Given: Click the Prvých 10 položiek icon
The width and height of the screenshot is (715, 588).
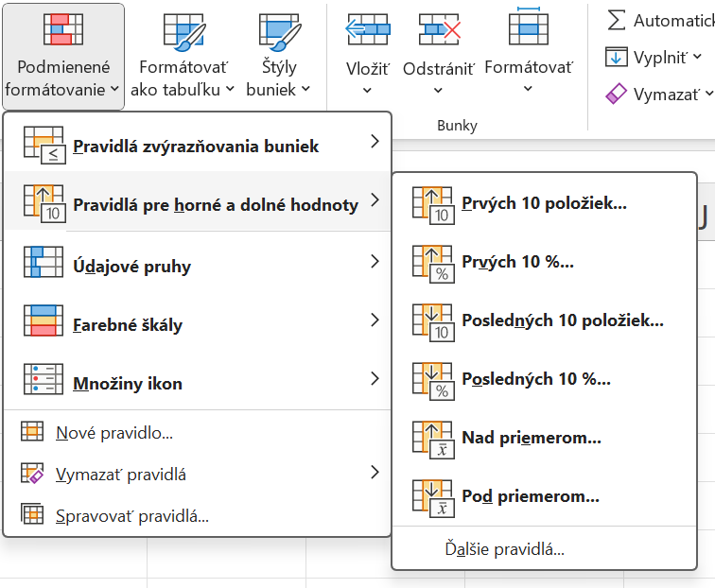Looking at the screenshot, I should (x=433, y=206).
